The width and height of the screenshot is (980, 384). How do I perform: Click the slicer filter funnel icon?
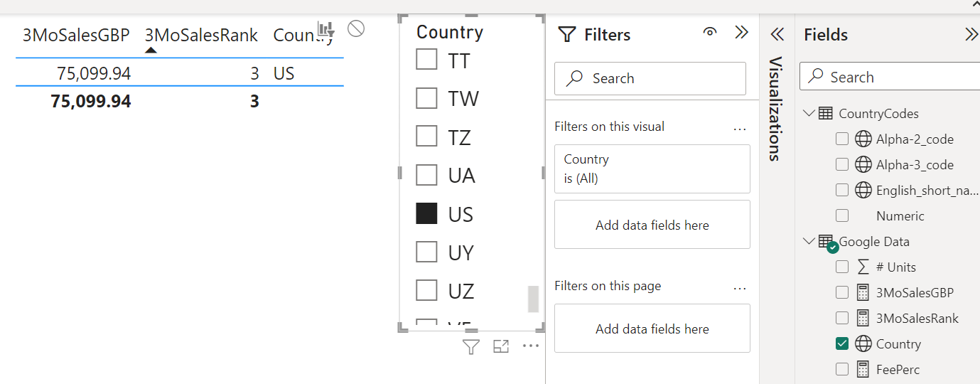470,347
